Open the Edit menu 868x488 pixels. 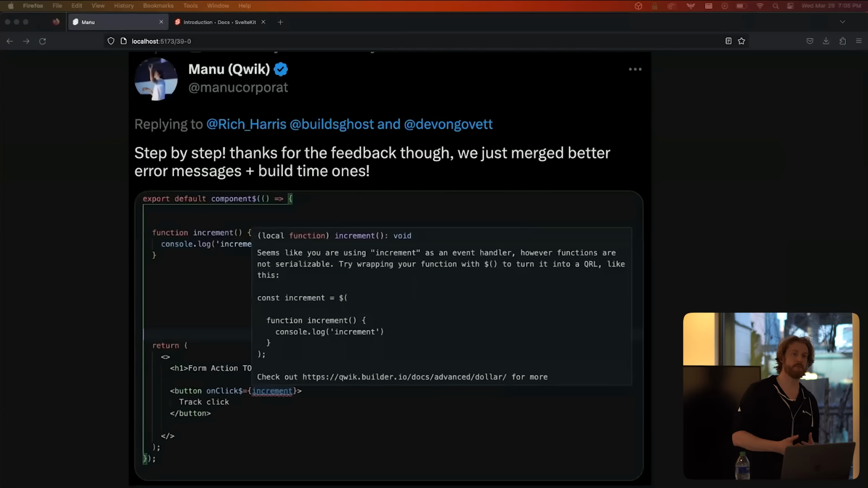point(77,6)
